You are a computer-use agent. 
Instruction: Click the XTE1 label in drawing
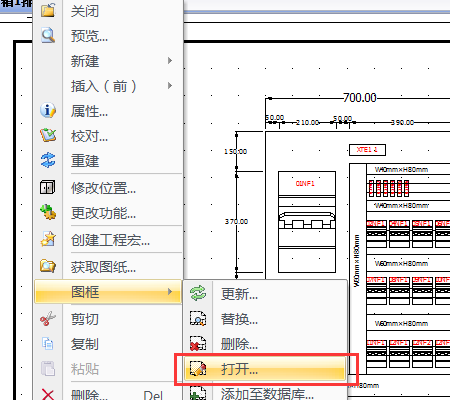tap(367, 150)
